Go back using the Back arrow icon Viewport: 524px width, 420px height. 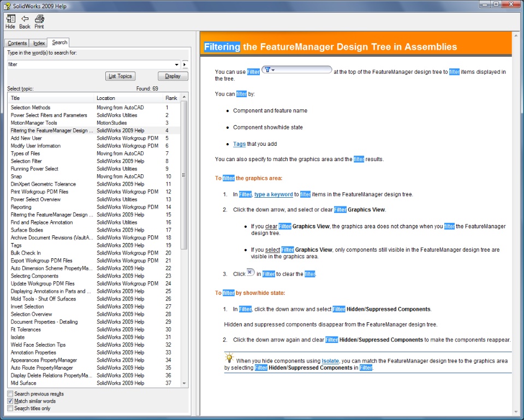pos(25,22)
